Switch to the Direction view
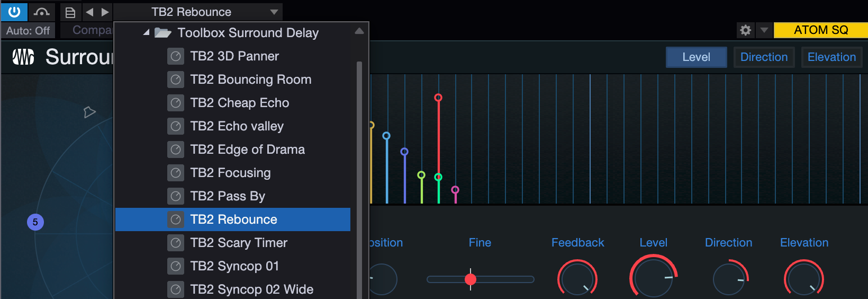The image size is (868, 299). [x=764, y=57]
